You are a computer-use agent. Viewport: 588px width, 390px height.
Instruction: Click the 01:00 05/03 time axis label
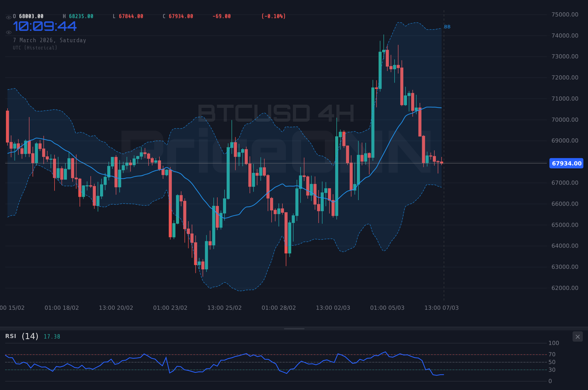point(387,308)
